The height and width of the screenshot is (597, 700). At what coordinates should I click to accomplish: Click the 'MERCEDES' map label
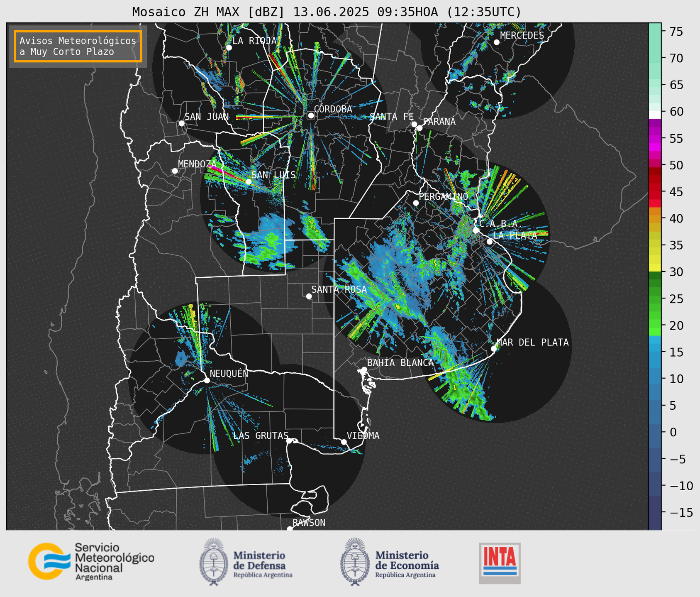522,36
